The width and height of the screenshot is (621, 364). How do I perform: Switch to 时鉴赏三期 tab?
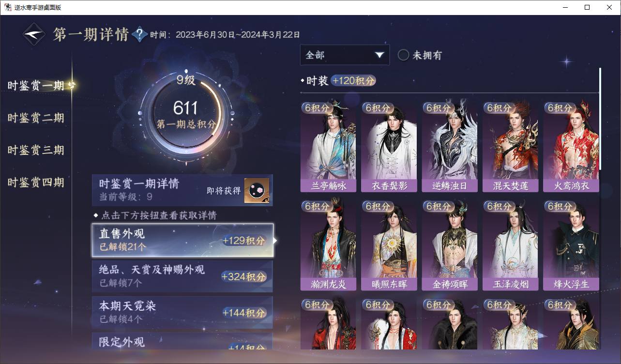[x=36, y=150]
